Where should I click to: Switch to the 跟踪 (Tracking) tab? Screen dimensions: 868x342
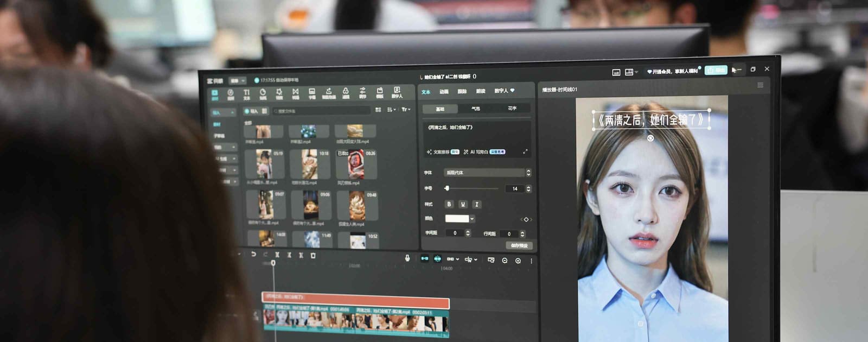tap(462, 91)
